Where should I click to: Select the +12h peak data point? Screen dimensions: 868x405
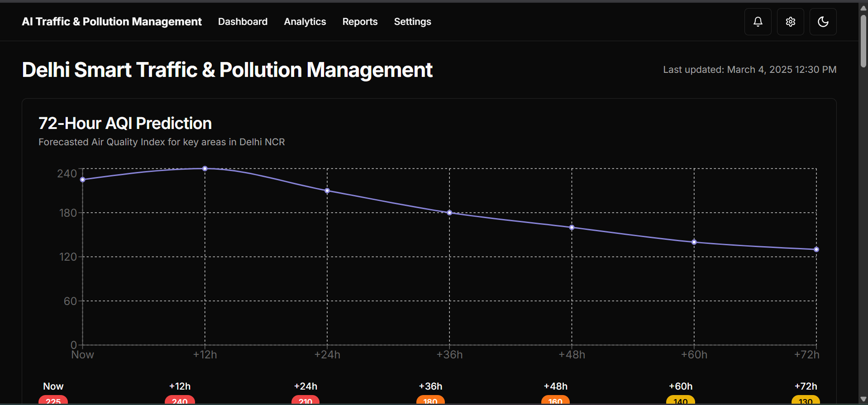point(205,168)
